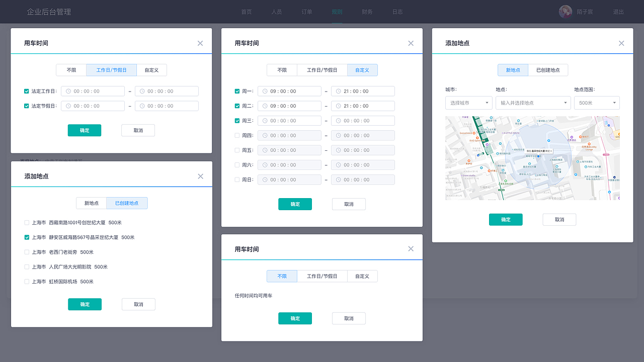Click the 我在 晶采世纪大厦 附近 map tooltip
The height and width of the screenshot is (362, 644).
point(539,151)
